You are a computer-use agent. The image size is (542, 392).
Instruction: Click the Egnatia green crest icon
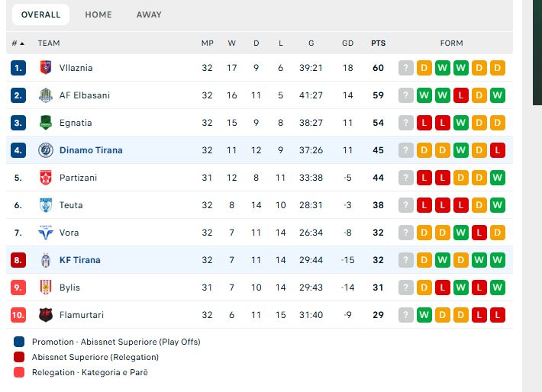46,123
